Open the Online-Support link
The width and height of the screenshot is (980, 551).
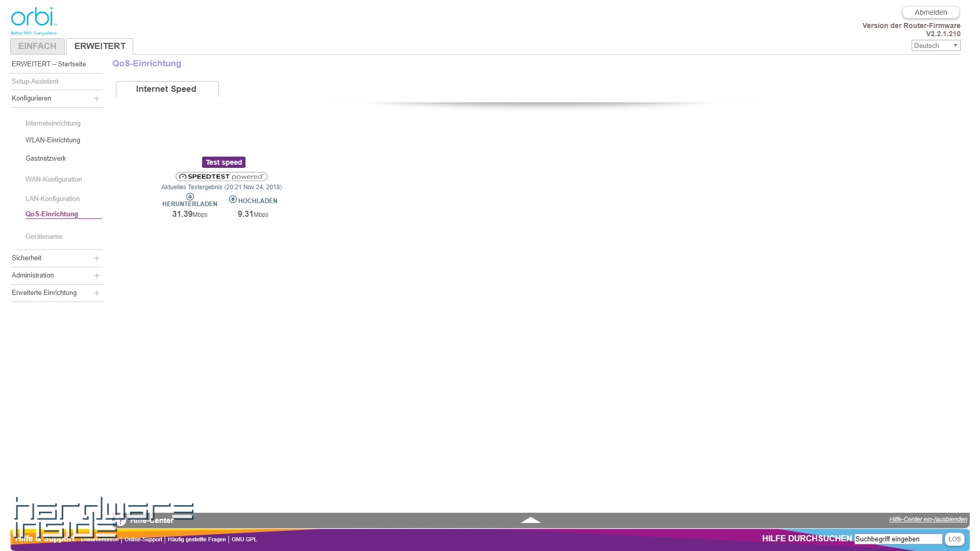pos(143,539)
